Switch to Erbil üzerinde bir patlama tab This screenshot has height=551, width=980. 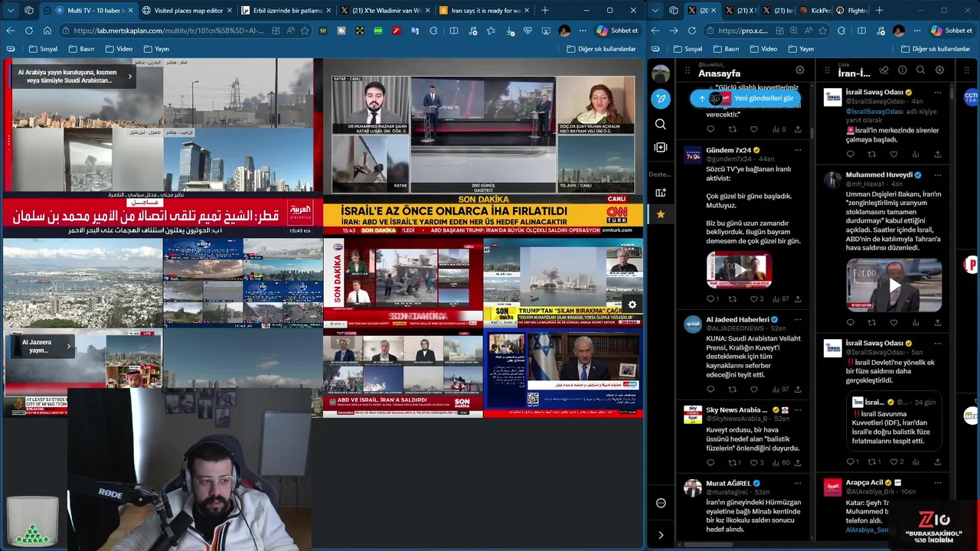click(286, 10)
